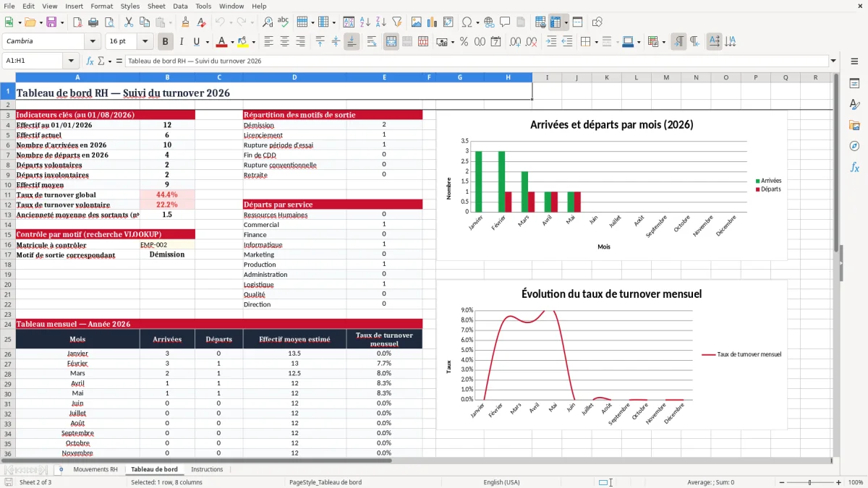Screen dimensions: 868x488
Task: Click row 11 header
Action: (7, 194)
